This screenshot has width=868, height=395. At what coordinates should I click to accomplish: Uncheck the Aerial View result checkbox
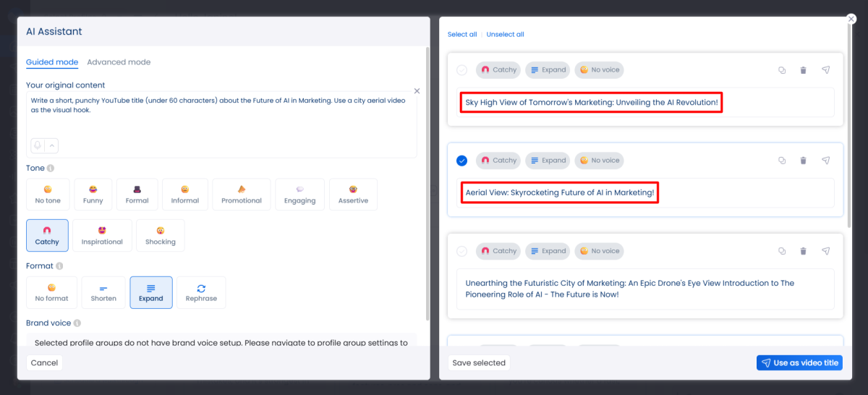coord(462,161)
